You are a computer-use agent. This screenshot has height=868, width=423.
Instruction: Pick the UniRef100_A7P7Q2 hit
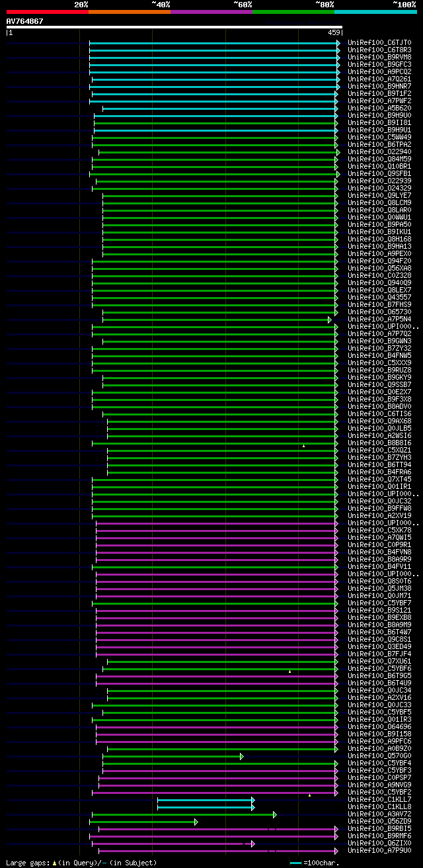(x=379, y=334)
